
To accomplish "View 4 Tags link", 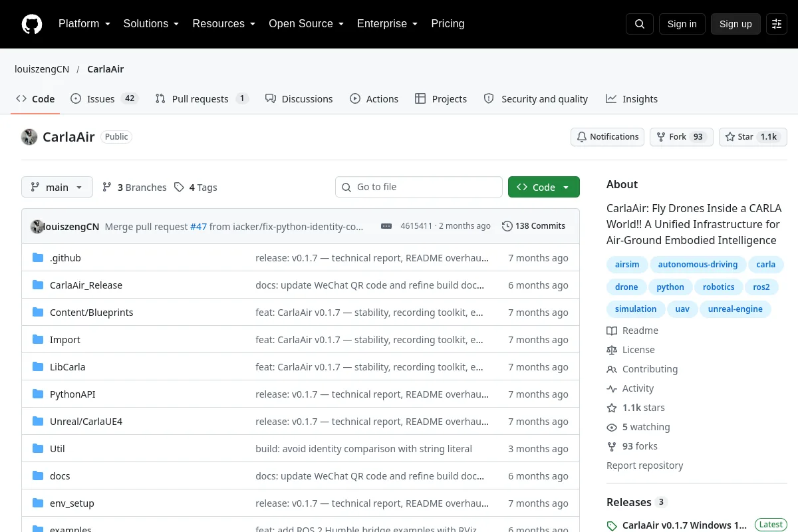I will 196,188.
